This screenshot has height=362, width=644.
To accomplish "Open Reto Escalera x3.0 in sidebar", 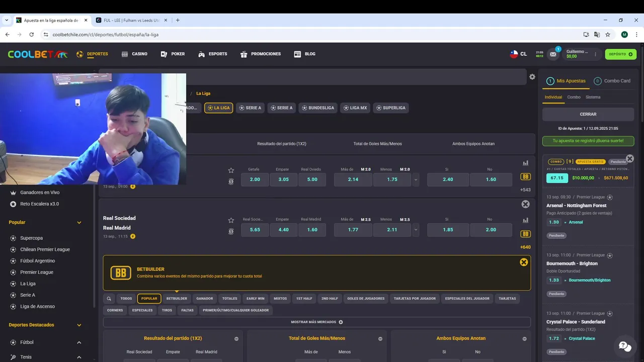I will coord(39,204).
